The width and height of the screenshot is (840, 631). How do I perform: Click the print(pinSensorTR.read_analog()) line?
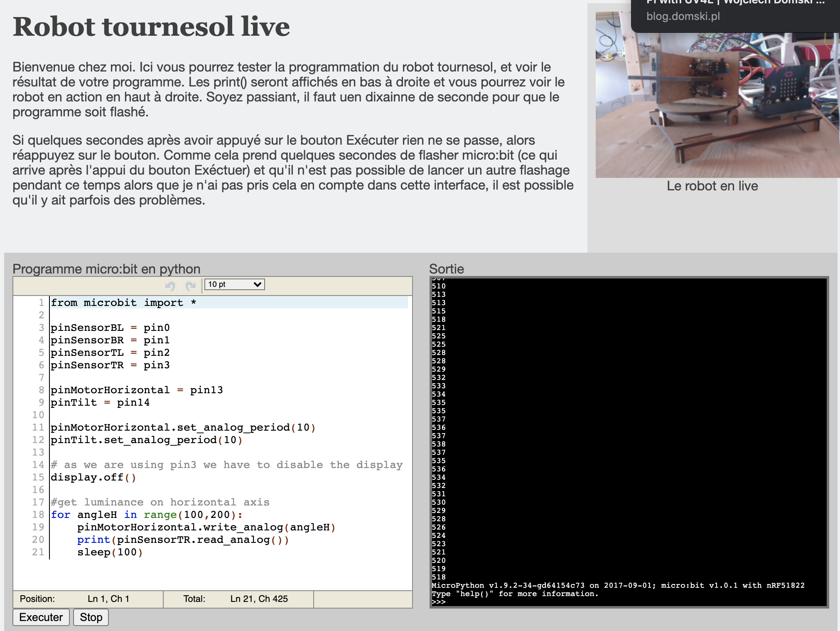183,540
